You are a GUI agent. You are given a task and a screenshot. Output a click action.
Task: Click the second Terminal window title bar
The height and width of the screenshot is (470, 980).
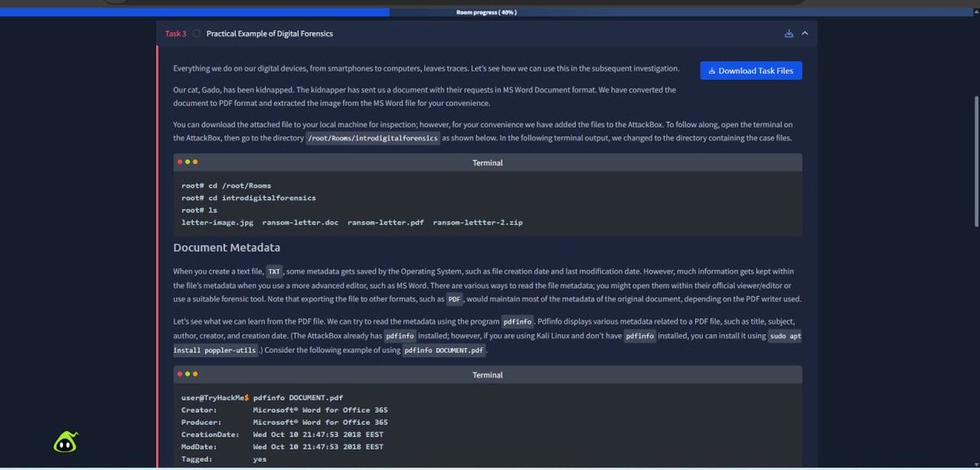click(488, 374)
